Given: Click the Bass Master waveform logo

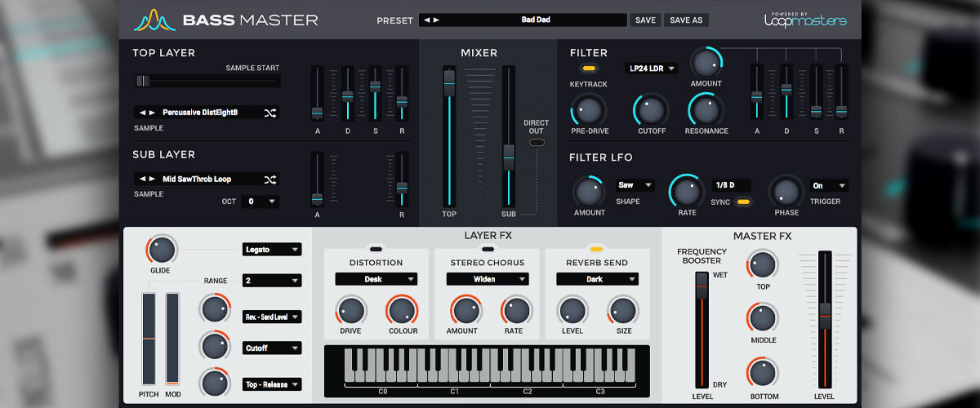Looking at the screenshot, I should click(154, 20).
